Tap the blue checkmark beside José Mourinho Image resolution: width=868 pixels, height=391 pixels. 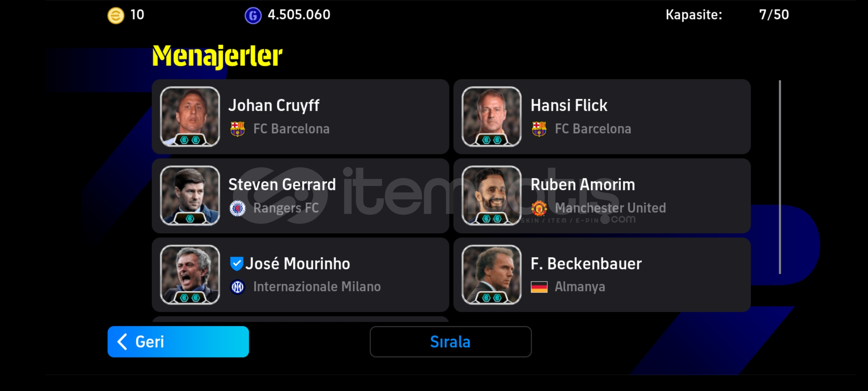[236, 264]
